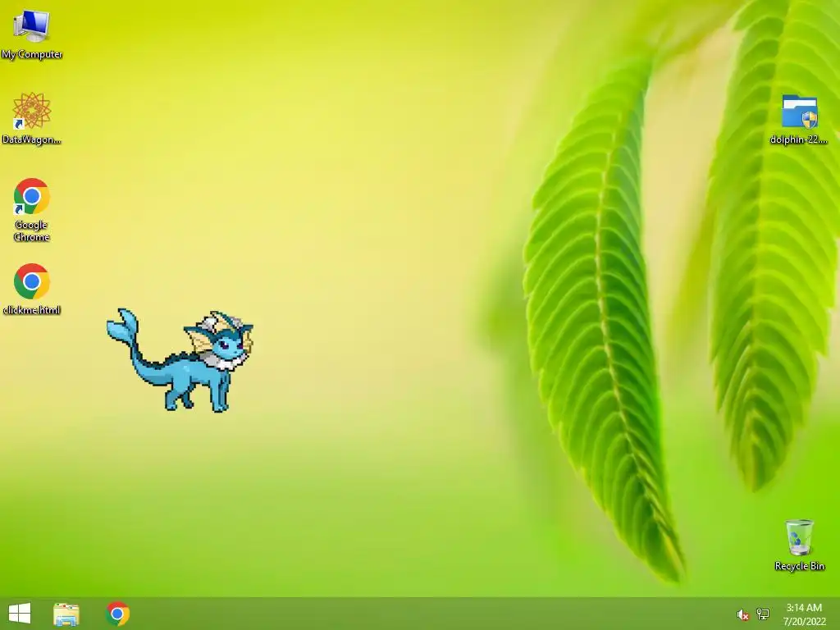Open File Explorer from the taskbar
840x630 pixels.
pyautogui.click(x=66, y=614)
